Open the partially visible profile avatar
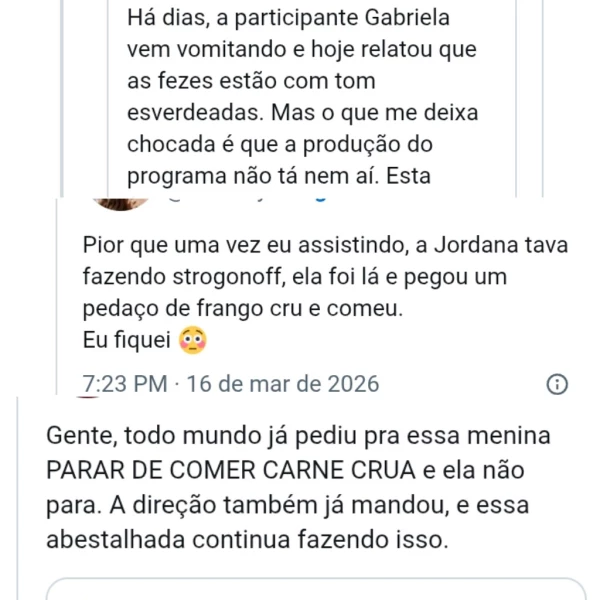The image size is (600, 600). pos(120,202)
